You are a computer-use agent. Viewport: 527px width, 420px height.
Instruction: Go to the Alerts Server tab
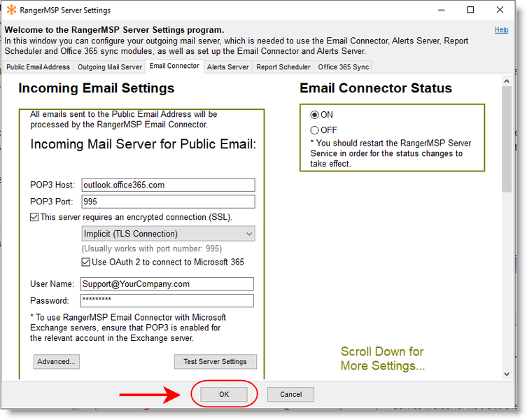point(227,67)
